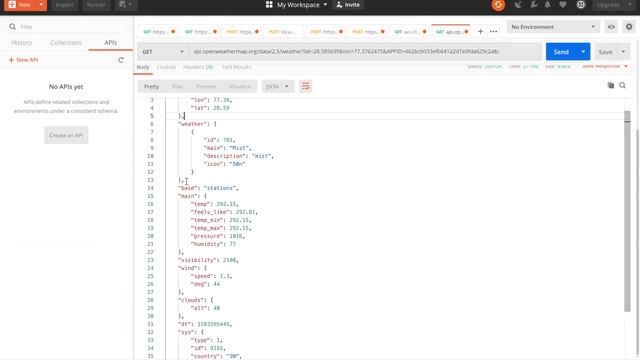The width and height of the screenshot is (640, 360).
Task: Select the Visualize view mode
Action: tap(240, 87)
